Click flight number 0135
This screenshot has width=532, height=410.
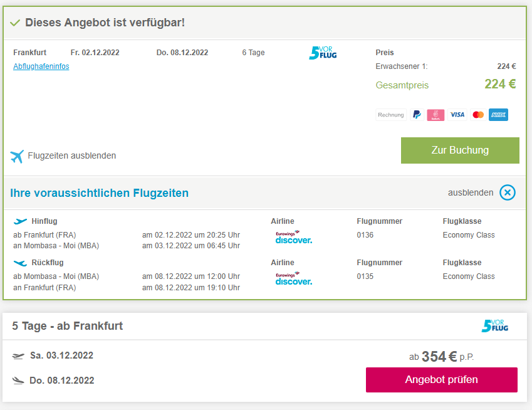tap(365, 276)
